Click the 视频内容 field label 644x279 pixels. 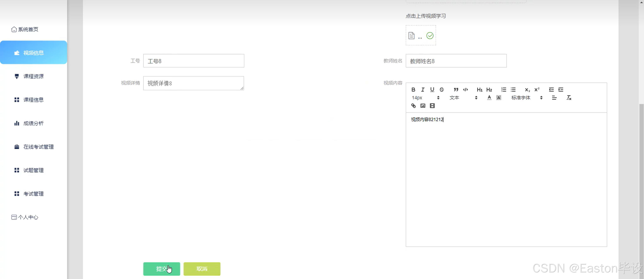click(x=393, y=83)
